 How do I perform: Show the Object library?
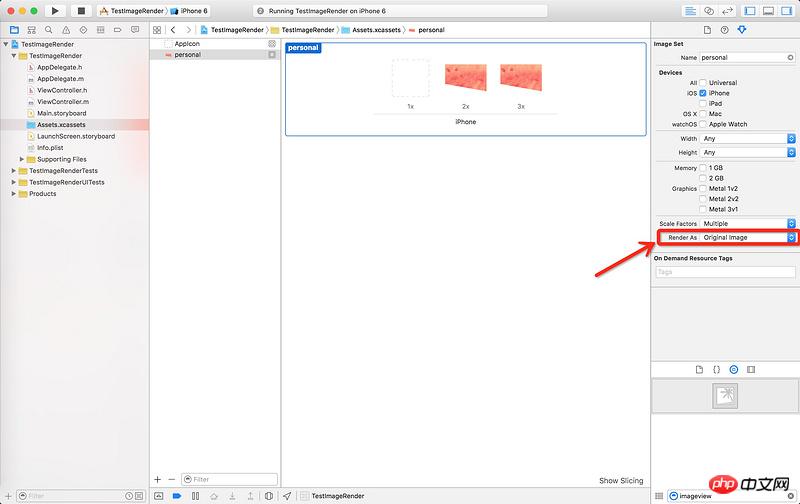(734, 369)
